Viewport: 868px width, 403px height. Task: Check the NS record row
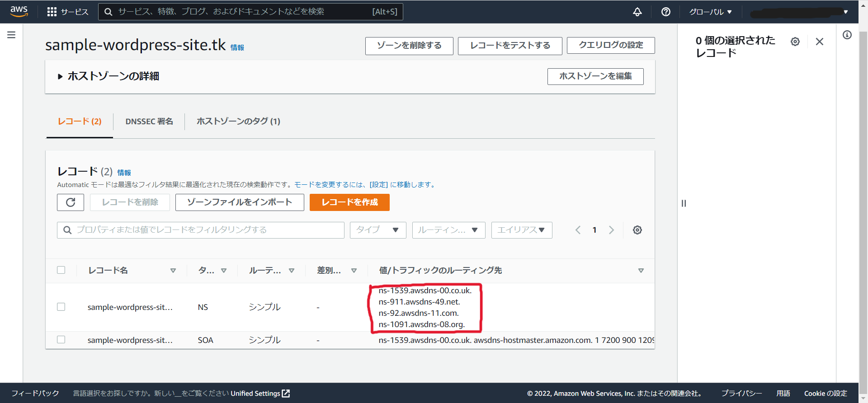[x=61, y=307]
